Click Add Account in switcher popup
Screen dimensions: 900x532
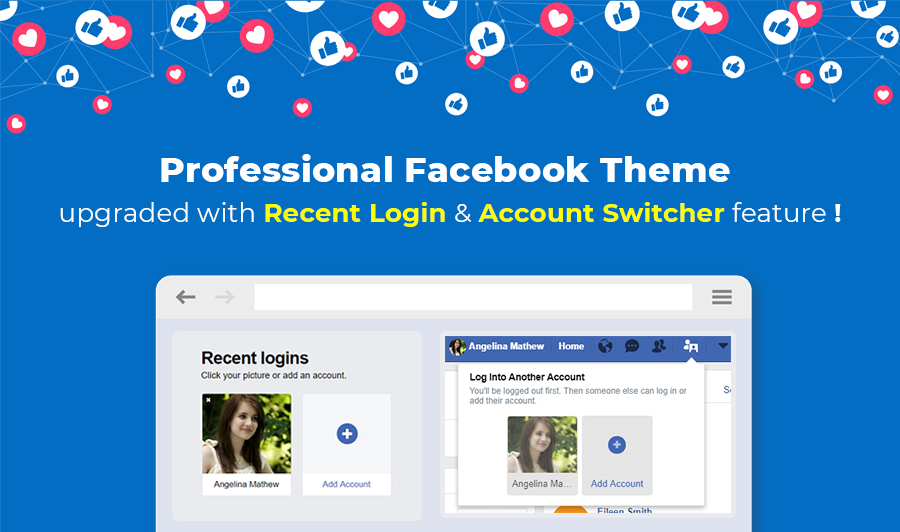pyautogui.click(x=617, y=484)
